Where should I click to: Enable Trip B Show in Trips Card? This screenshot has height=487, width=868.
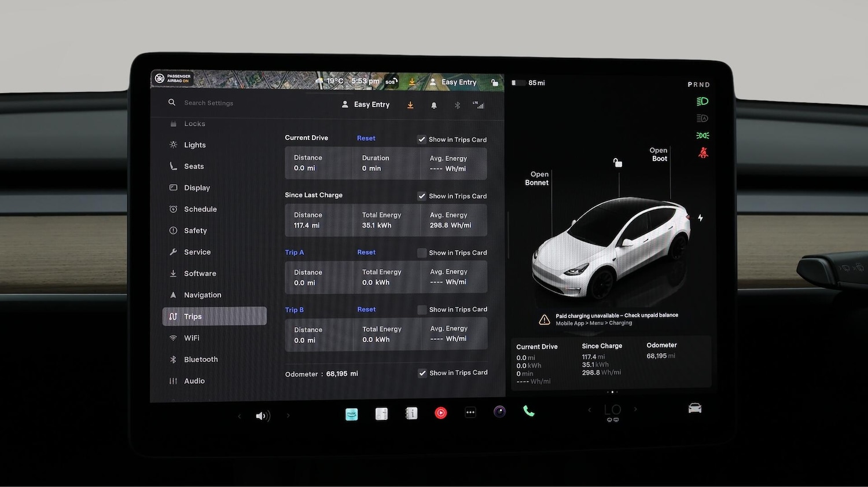coord(422,310)
